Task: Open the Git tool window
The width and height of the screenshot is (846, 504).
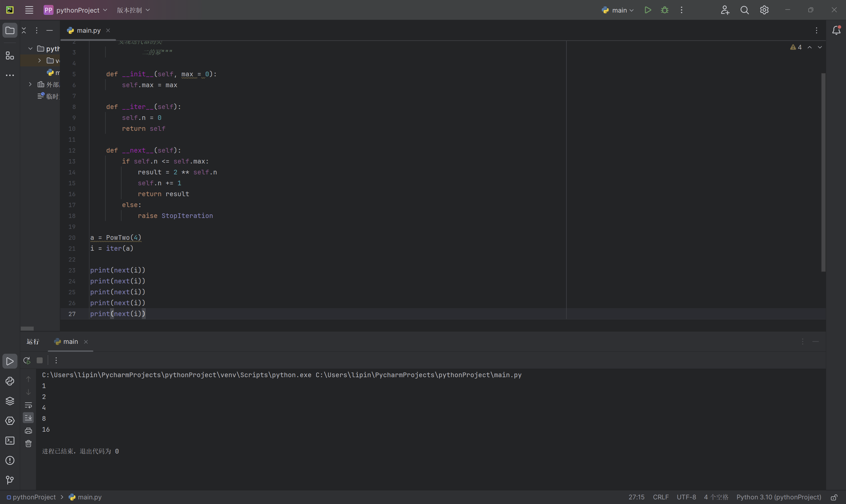Action: 10,480
